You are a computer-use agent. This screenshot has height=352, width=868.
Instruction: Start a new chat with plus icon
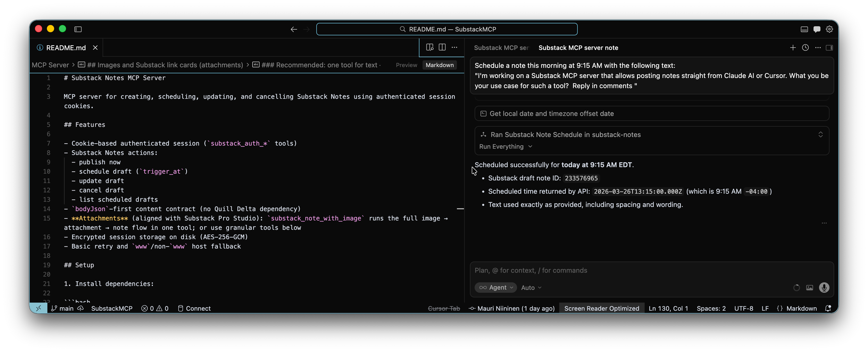coord(793,48)
